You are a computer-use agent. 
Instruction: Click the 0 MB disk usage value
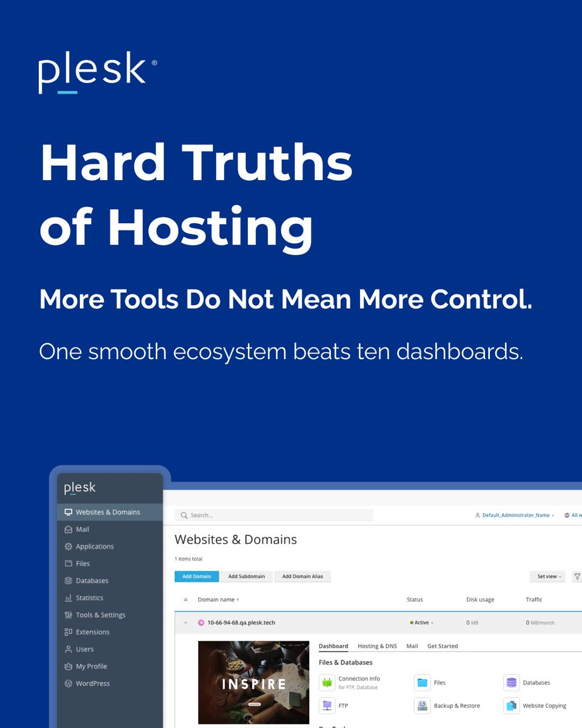(x=472, y=622)
